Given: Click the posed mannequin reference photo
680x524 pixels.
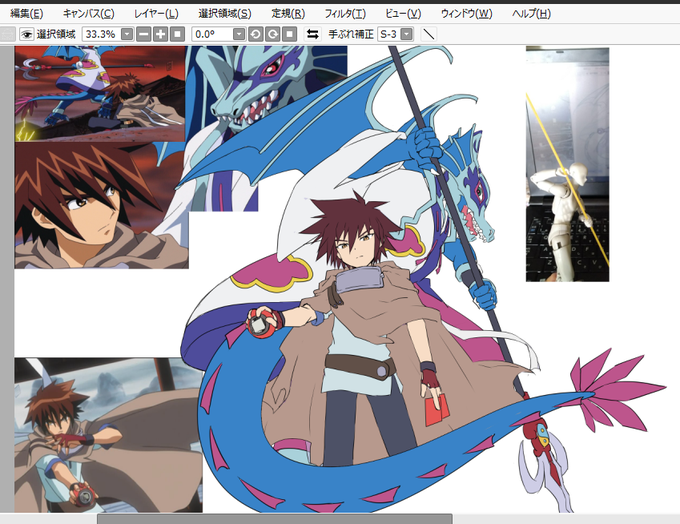Looking at the screenshot, I should 567,164.
